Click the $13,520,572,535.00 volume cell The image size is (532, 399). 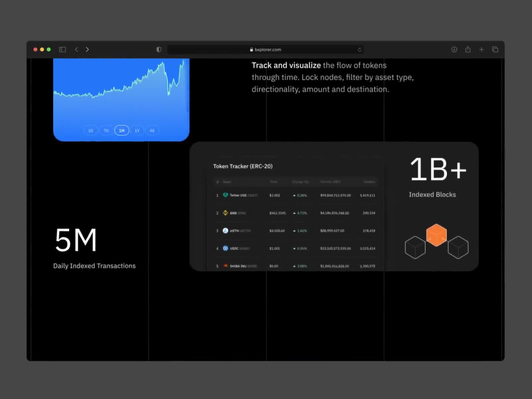[336, 248]
